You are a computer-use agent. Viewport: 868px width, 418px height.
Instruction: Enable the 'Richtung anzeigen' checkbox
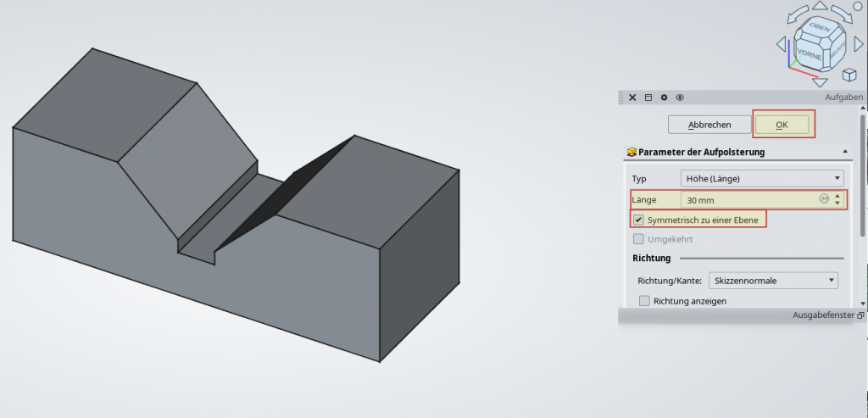[x=644, y=301]
